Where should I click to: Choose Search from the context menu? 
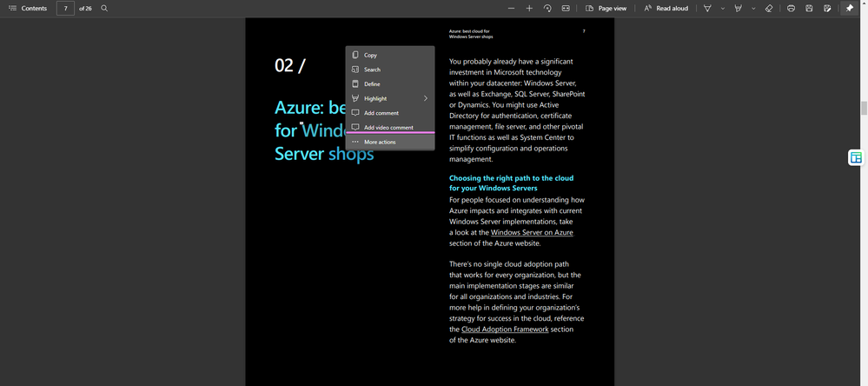coord(390,70)
